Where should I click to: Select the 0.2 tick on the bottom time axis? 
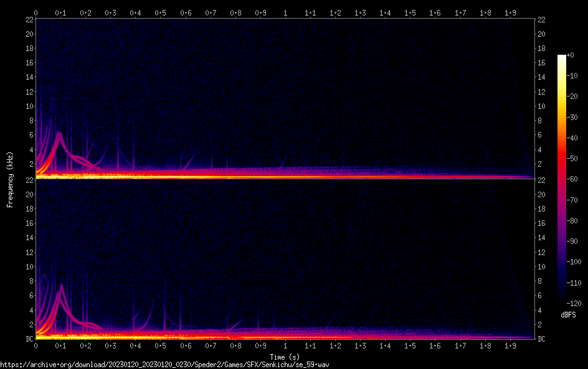85,345
